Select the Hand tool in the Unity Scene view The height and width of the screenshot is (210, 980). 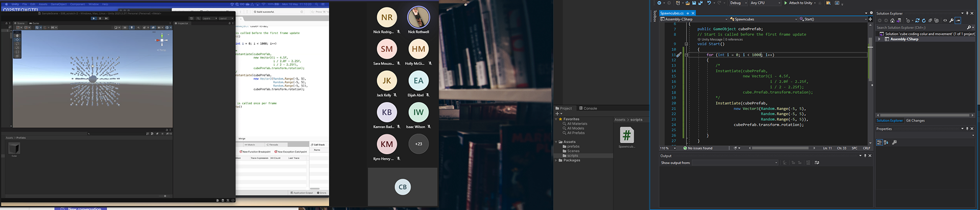click(x=17, y=35)
